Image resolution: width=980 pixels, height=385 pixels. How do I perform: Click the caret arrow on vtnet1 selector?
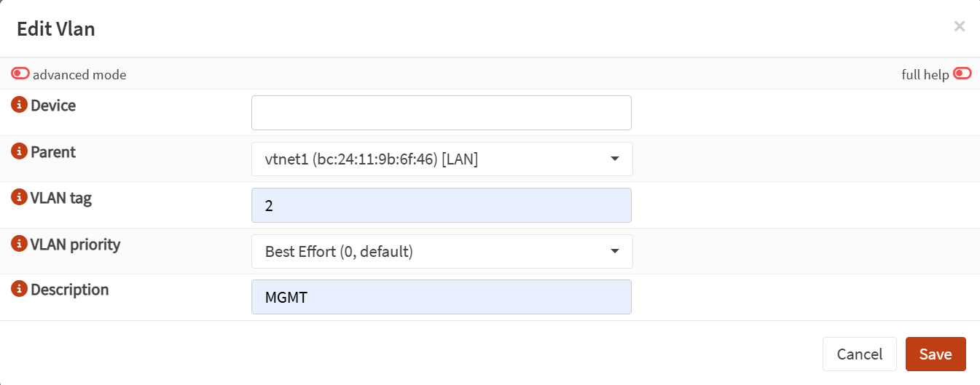(615, 159)
